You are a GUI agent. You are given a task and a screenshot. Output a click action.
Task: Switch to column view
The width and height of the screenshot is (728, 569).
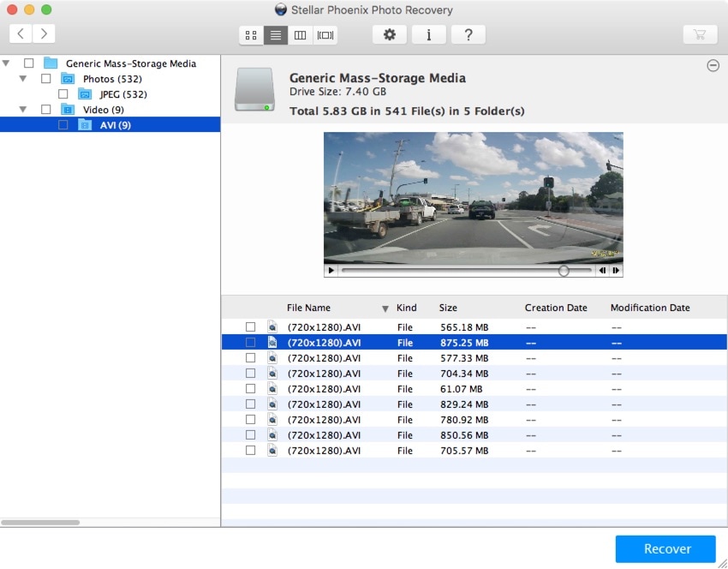[x=301, y=35]
